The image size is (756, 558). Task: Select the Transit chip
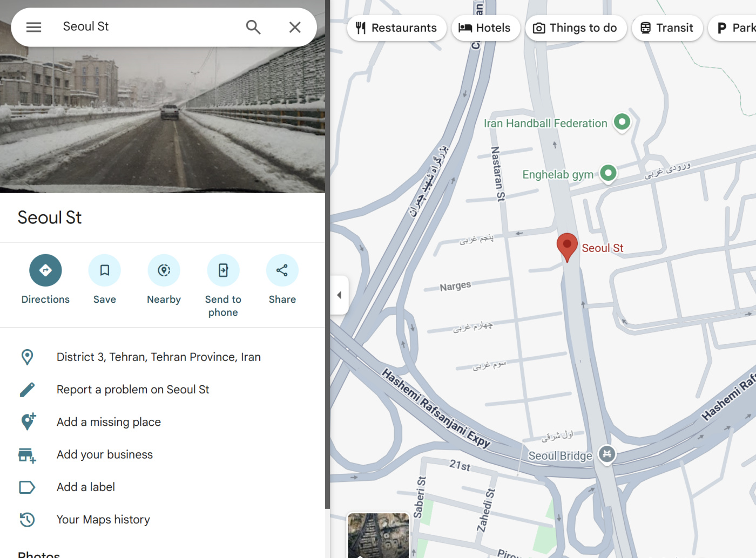click(x=667, y=28)
